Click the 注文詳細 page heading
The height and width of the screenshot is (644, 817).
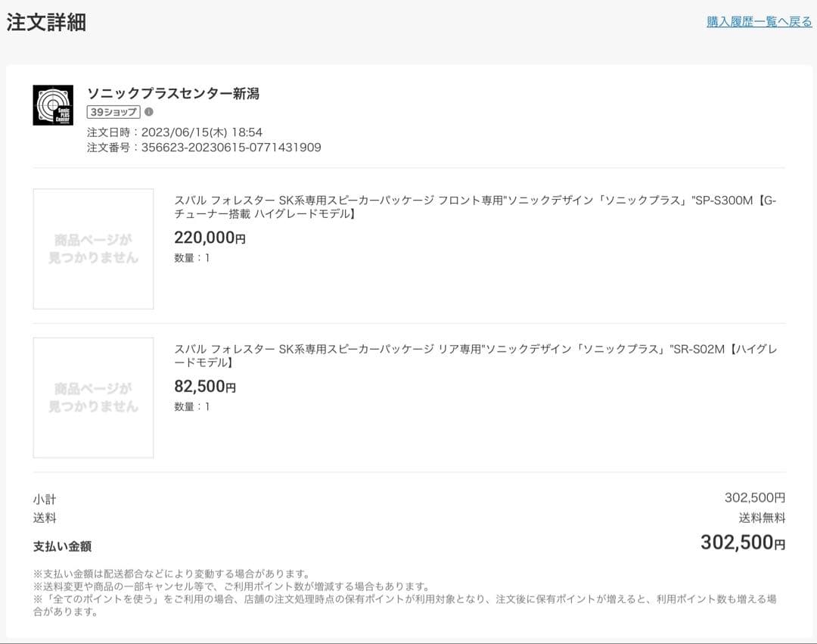pos(46,22)
